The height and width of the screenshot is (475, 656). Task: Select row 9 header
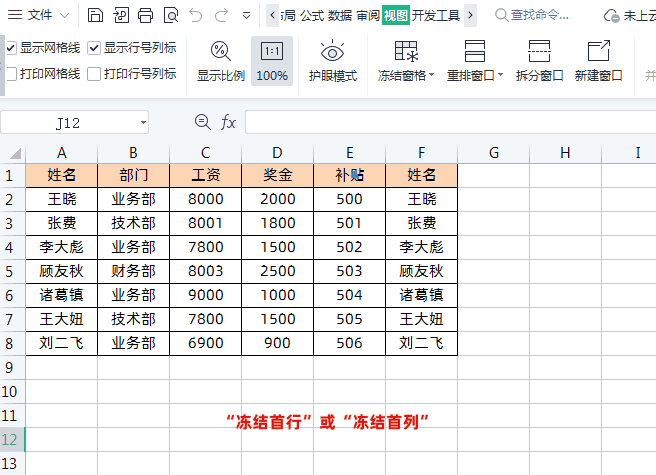coord(13,367)
